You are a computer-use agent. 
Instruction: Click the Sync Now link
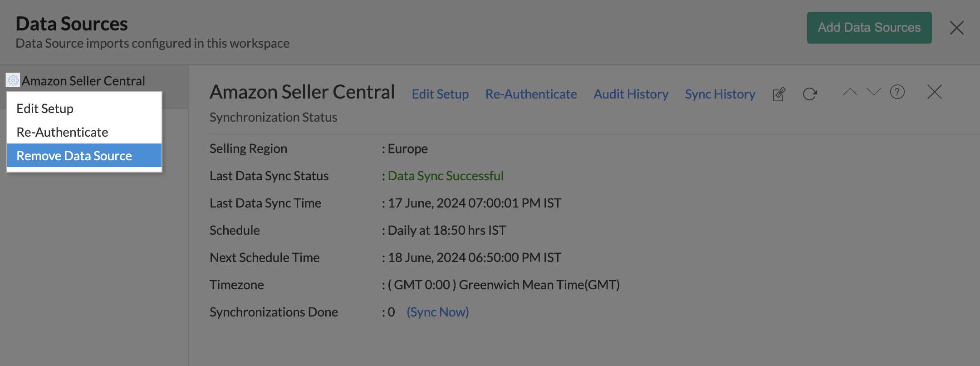coord(437,312)
